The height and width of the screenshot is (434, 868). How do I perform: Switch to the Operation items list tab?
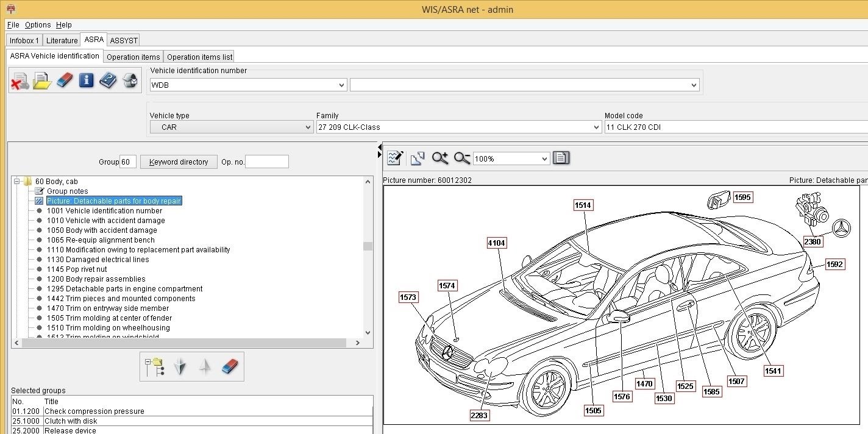click(x=199, y=57)
